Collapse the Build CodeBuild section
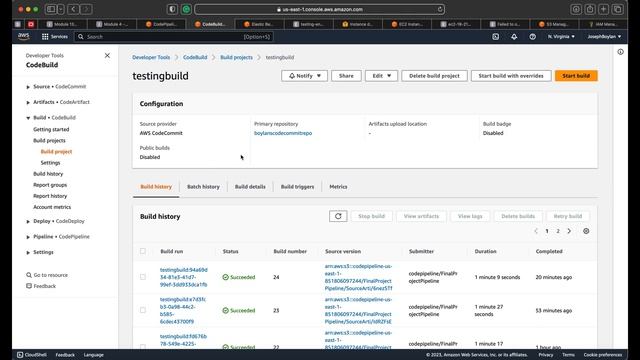640x360 pixels. pos(28,118)
